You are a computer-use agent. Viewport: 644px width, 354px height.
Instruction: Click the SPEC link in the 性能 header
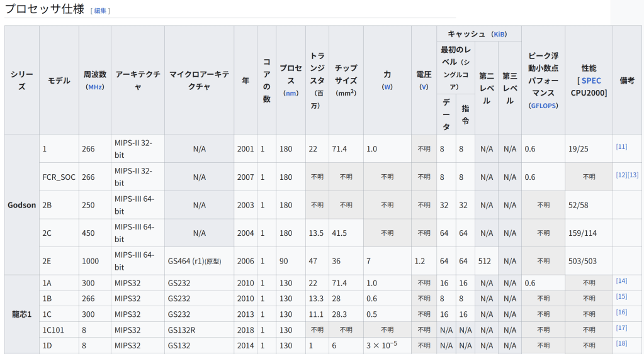click(x=591, y=80)
